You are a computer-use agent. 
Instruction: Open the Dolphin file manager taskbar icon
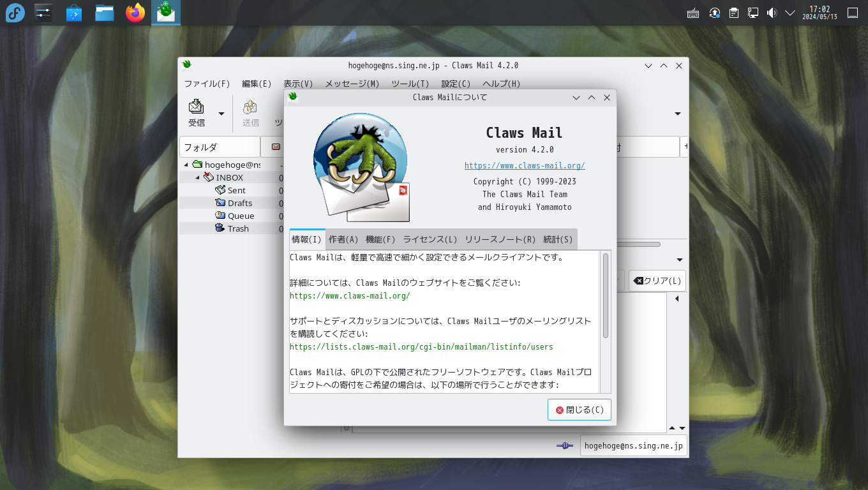pos(105,13)
